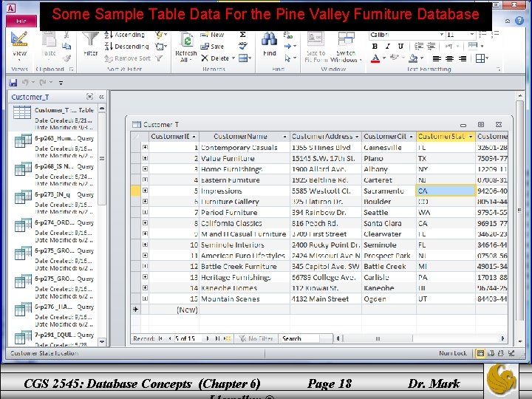
Task: Sort records Descending
Action: tap(127, 47)
